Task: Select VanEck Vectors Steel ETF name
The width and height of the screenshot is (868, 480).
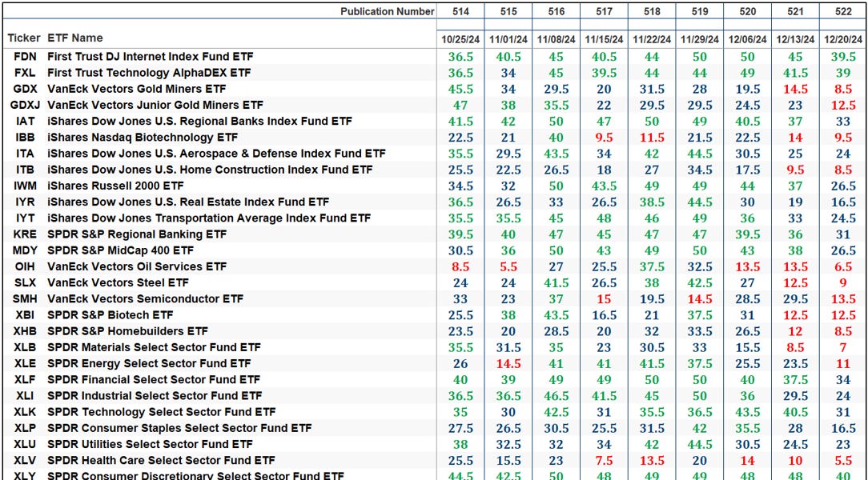Action: (118, 282)
